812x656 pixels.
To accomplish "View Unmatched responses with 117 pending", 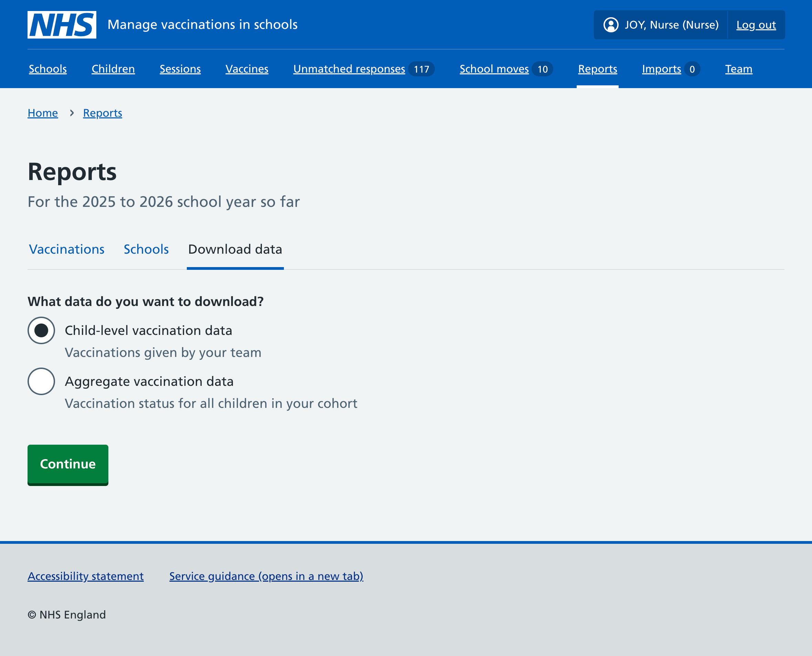I will [349, 69].
